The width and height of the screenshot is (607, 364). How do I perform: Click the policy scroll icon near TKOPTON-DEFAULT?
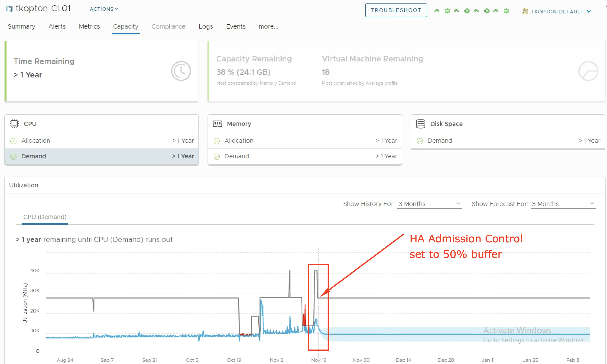pyautogui.click(x=525, y=11)
